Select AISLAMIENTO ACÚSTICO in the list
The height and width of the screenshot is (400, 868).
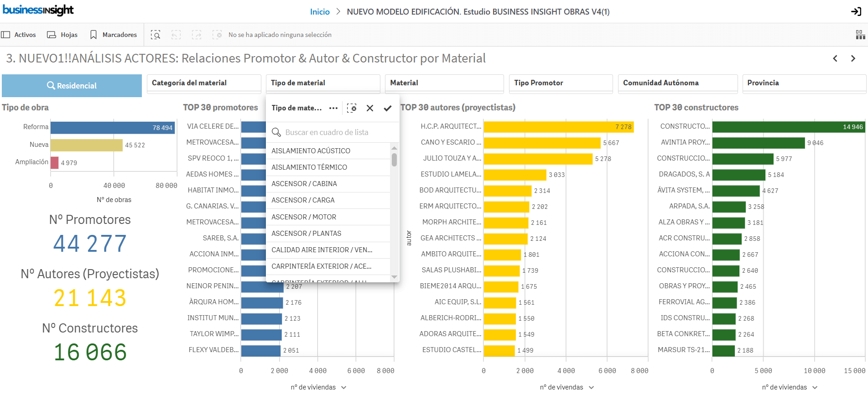click(311, 151)
